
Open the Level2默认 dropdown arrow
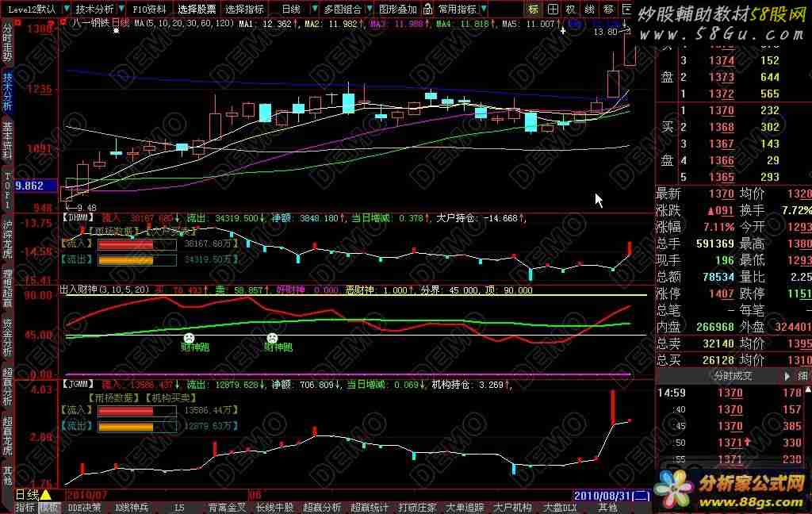pos(67,9)
